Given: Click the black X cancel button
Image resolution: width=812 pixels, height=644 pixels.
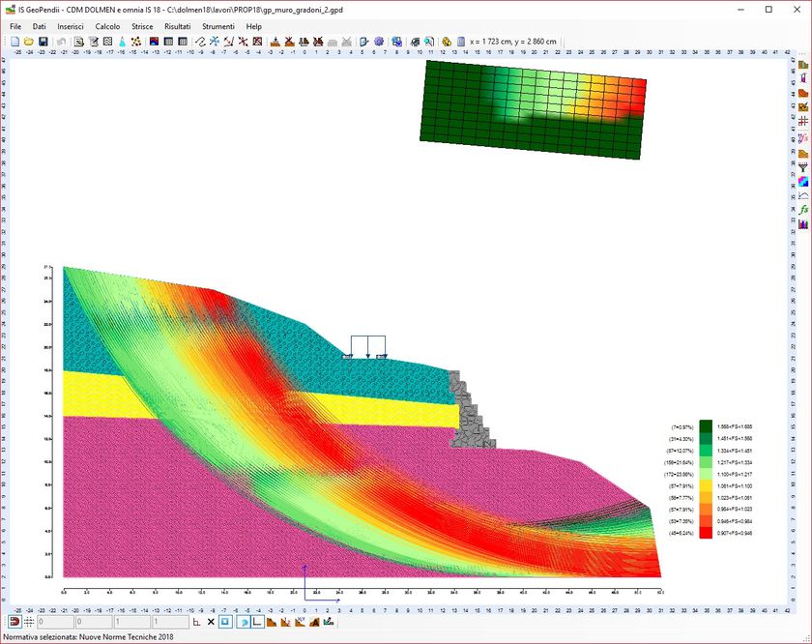Looking at the screenshot, I should pyautogui.click(x=211, y=622).
